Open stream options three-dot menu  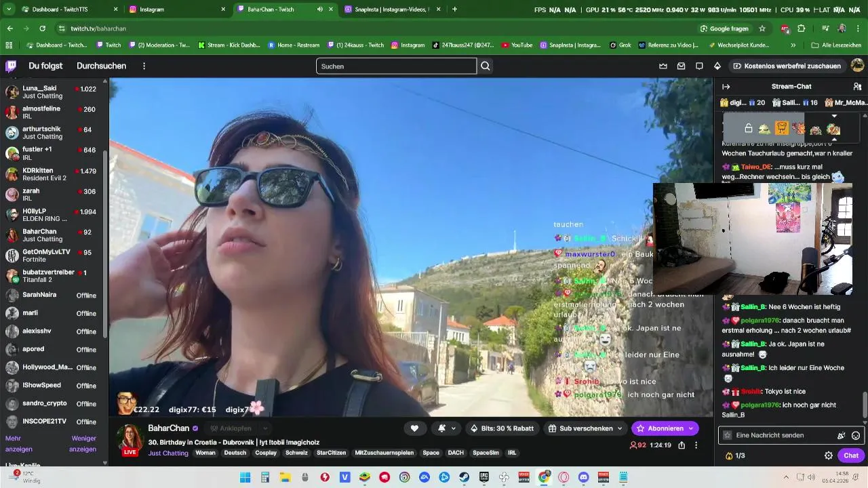[696, 445]
